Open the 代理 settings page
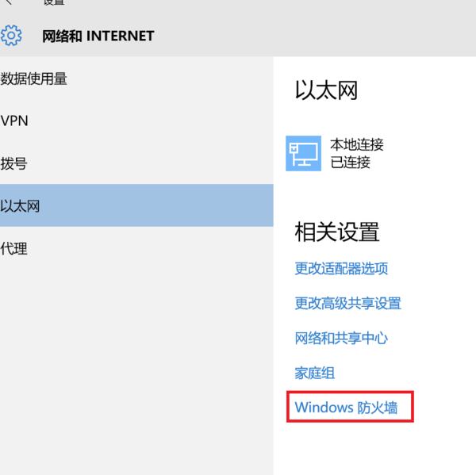 (x=14, y=249)
